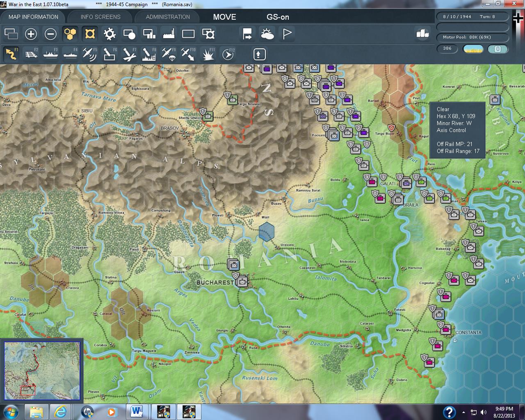
Task: Toggle GS-on ground support setting
Action: pos(278,17)
